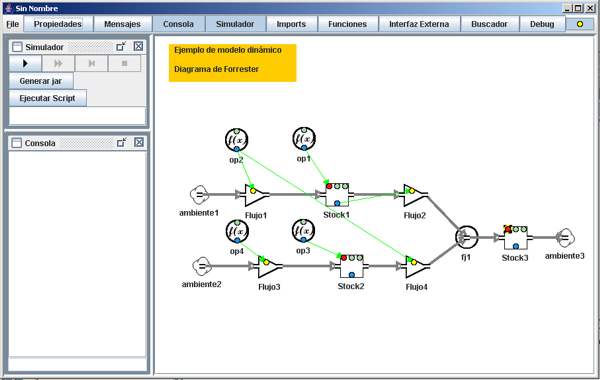Open the File menu
This screenshot has height=380, width=600.
13,24
